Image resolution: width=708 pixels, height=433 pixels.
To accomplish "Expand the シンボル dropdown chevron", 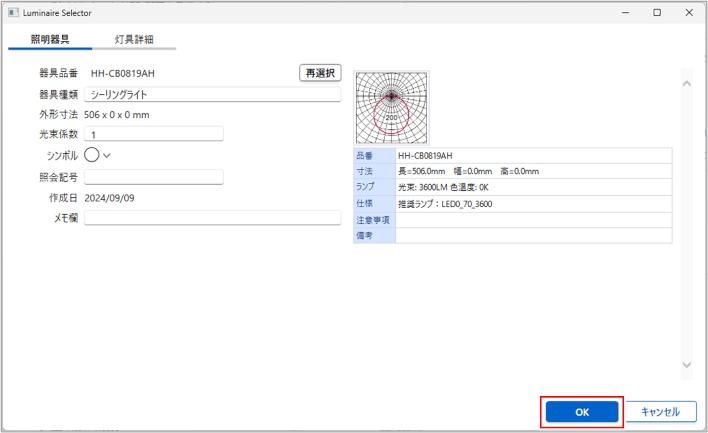I will coord(107,155).
